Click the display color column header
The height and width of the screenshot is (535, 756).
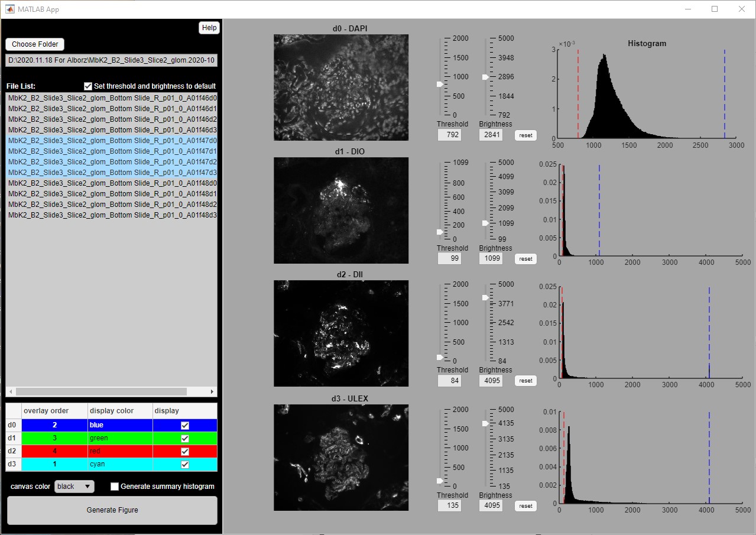coord(120,411)
